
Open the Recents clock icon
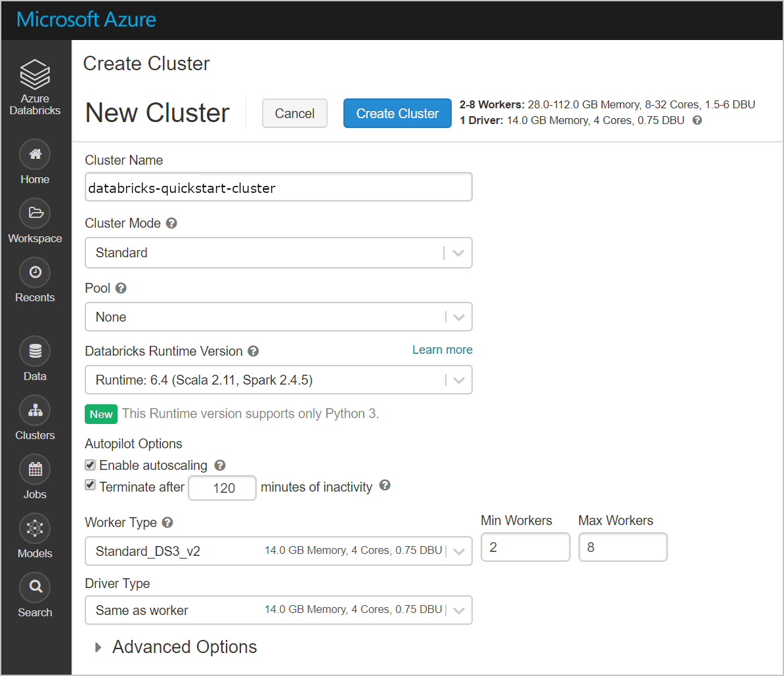(x=35, y=272)
